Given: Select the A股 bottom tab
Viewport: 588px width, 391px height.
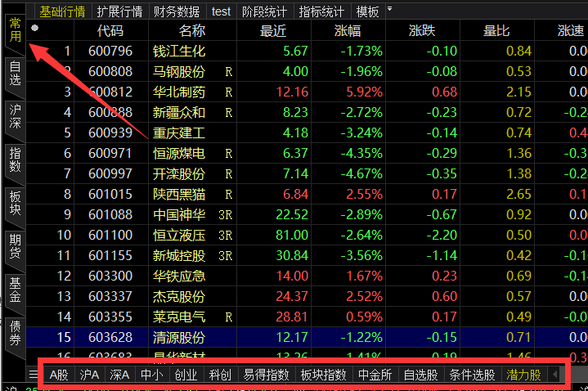Looking at the screenshot, I should click(x=59, y=375).
